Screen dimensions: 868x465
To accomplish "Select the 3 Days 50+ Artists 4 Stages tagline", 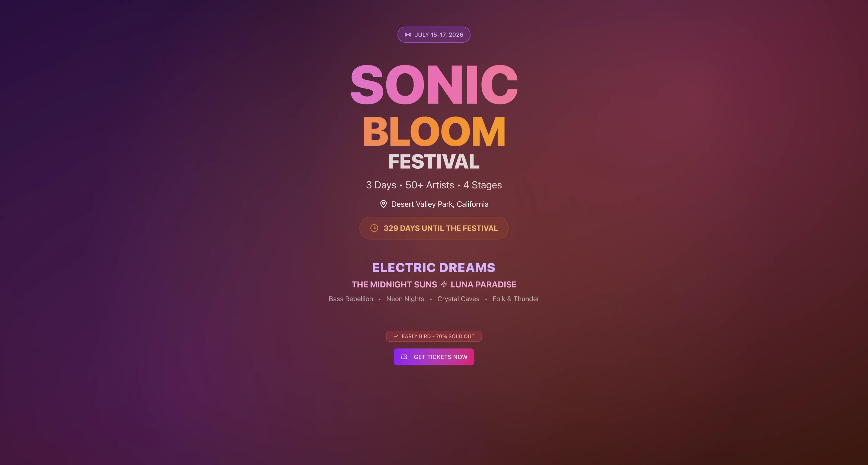I will [x=434, y=185].
